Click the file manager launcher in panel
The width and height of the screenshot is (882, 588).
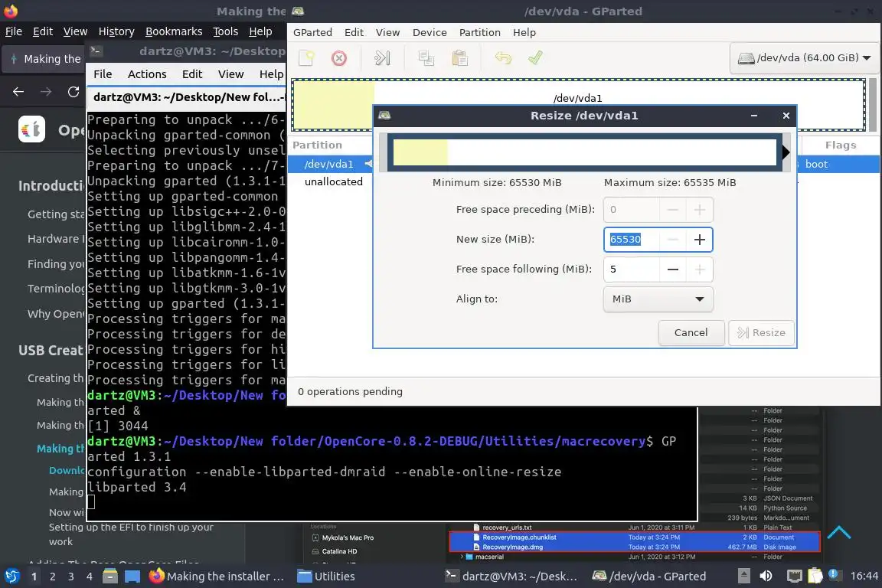tap(110, 577)
